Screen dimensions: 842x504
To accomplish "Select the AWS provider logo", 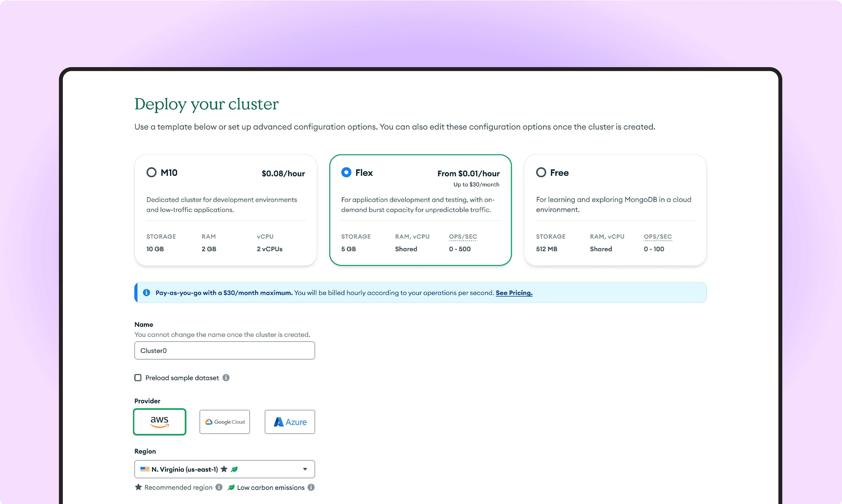I will [x=159, y=421].
